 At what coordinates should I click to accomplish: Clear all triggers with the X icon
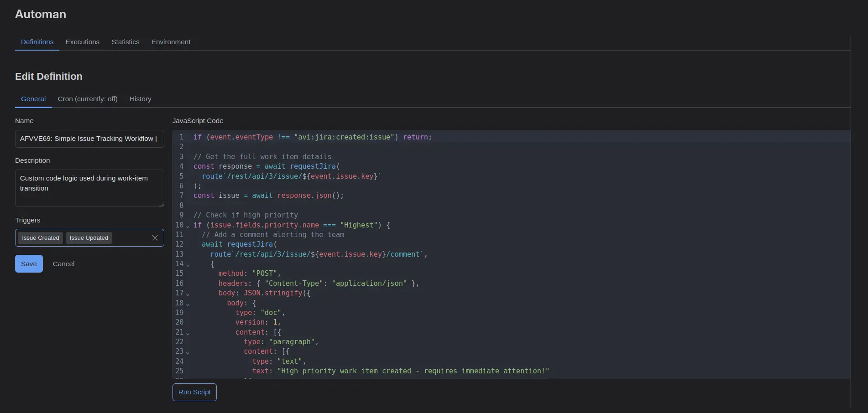tap(155, 238)
